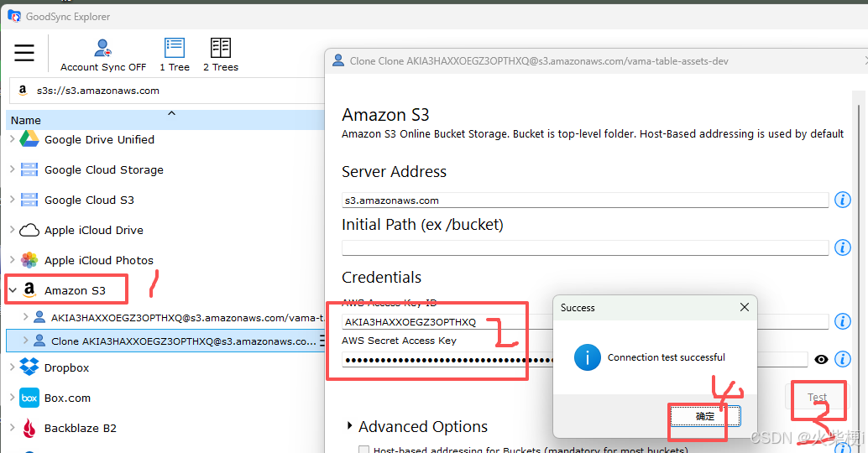Expand Apple iCloud Drive node
Screen dimensions: 868x453
13,230
